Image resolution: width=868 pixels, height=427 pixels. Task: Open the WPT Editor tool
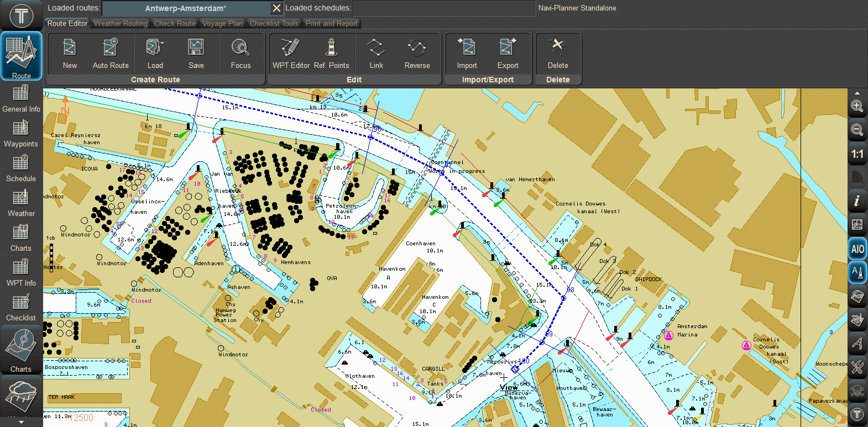[x=291, y=53]
